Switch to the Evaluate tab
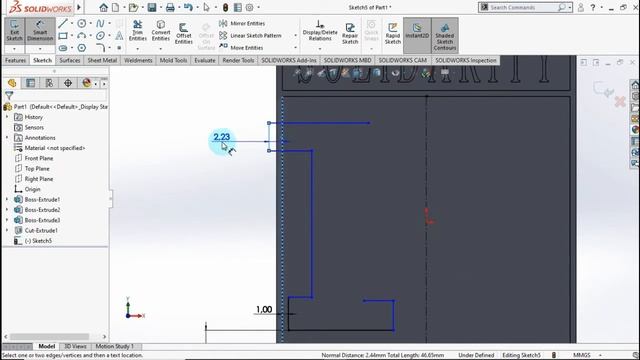This screenshot has height=360, width=640. click(204, 60)
